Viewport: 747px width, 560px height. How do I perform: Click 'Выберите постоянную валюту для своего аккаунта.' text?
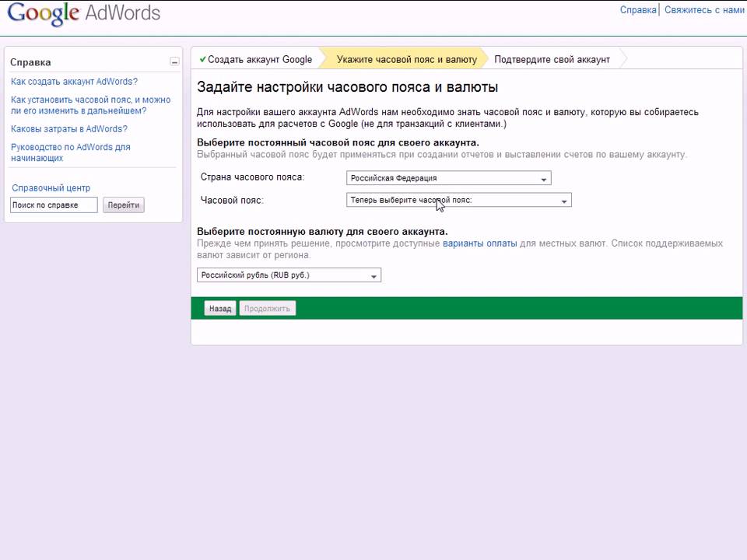click(322, 232)
